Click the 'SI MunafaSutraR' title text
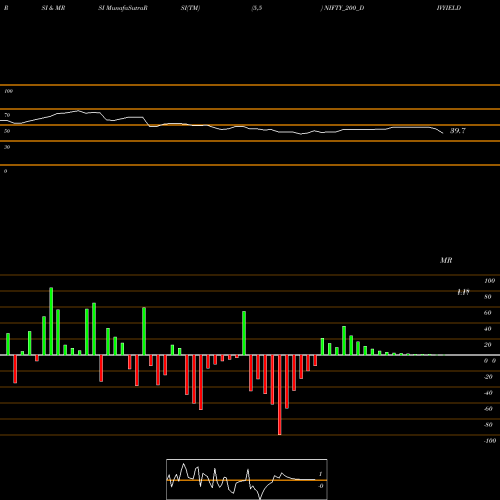The width and height of the screenshot is (500, 500). pyautogui.click(x=123, y=8)
